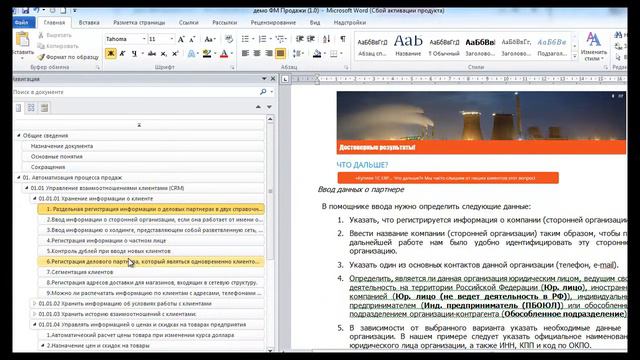
Task: Select 'Обычный' style in styles gallery
Action: (x=444, y=46)
